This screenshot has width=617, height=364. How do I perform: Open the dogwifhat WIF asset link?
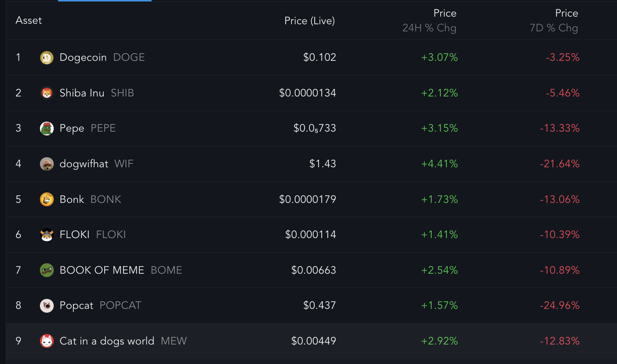click(96, 164)
